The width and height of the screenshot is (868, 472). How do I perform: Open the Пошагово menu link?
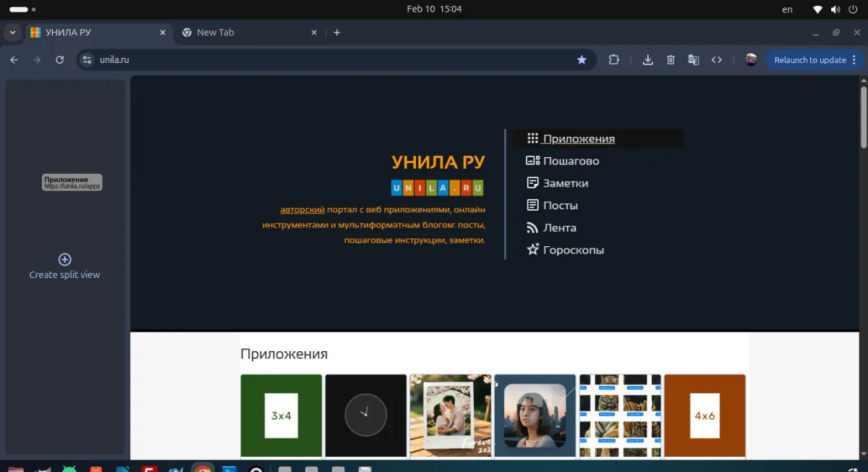(571, 161)
